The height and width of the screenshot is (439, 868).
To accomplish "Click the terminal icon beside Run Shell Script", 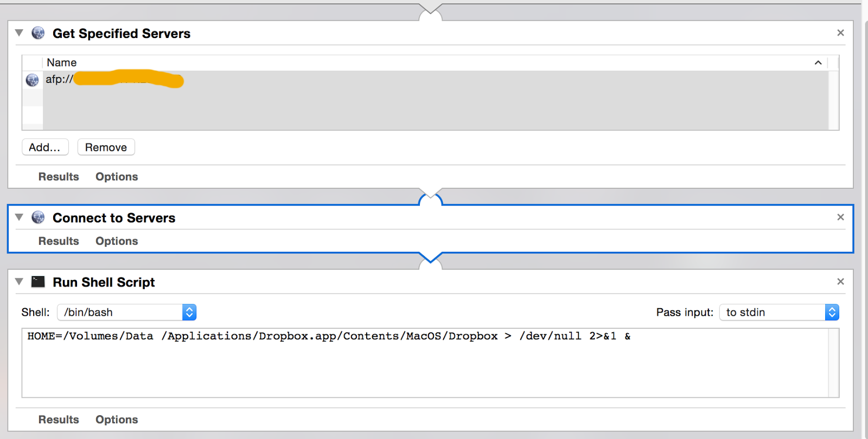I will (38, 282).
